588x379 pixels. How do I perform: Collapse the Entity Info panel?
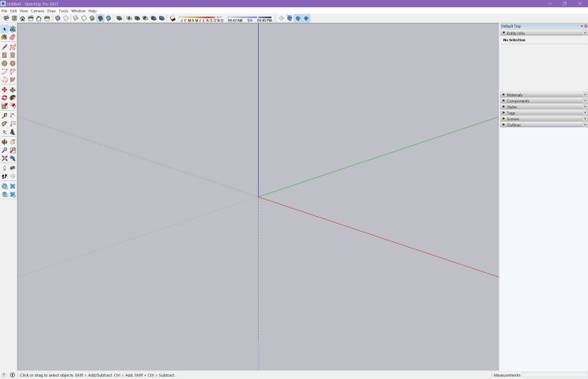point(544,33)
